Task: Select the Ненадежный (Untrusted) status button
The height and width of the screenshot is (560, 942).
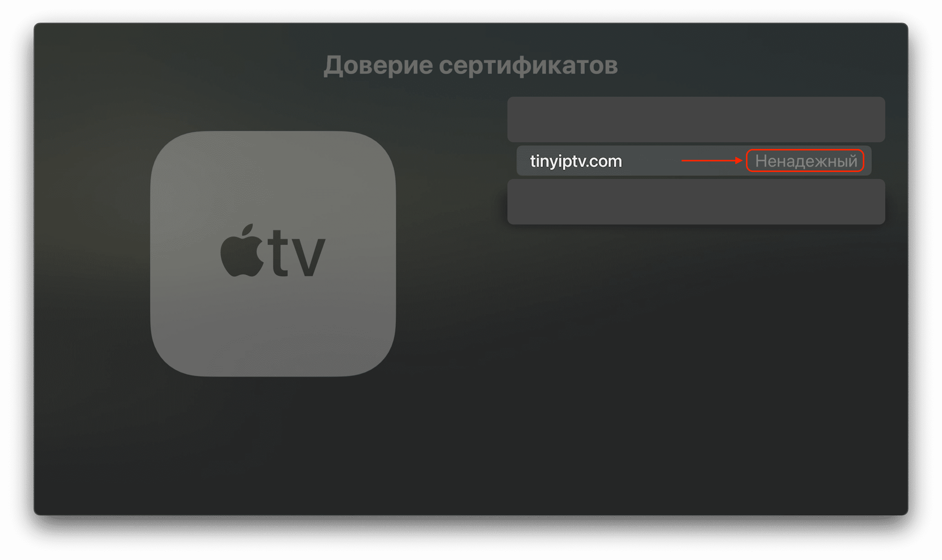Action: [x=807, y=161]
